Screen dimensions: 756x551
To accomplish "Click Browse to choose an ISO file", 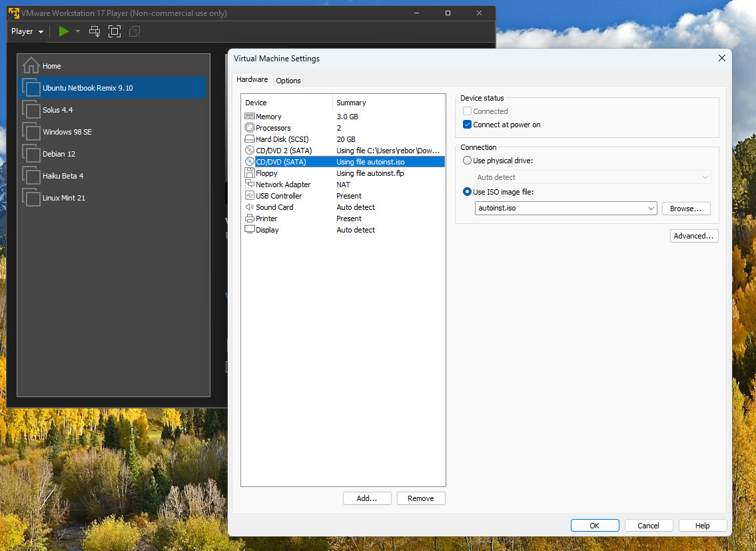I will [685, 209].
